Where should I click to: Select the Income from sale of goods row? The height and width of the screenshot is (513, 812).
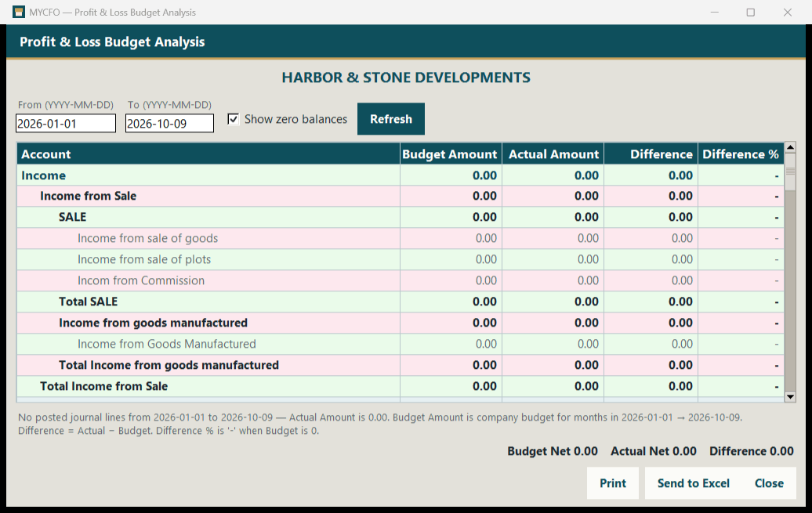[x=401, y=239]
